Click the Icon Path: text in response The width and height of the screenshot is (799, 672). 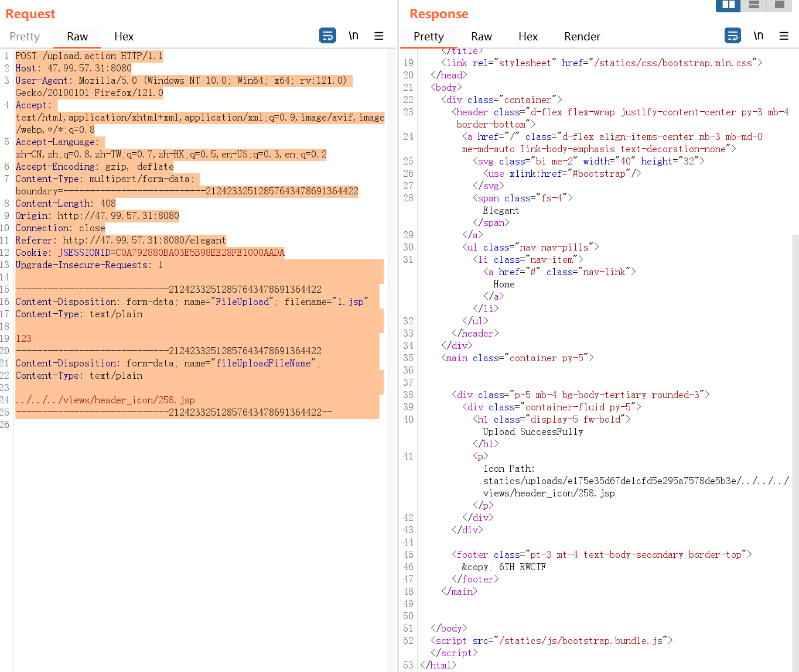(x=509, y=469)
